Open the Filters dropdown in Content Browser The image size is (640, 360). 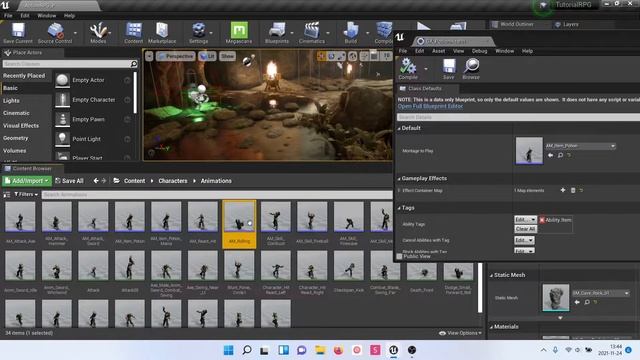(x=26, y=194)
